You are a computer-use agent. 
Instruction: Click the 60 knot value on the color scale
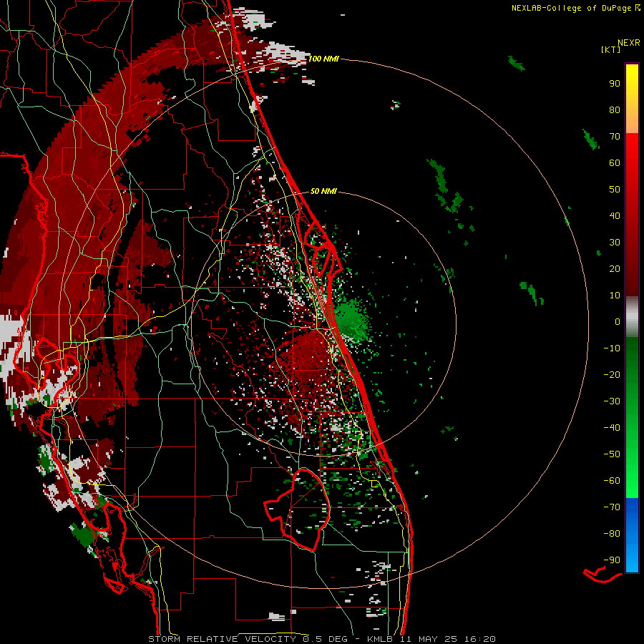pos(615,162)
